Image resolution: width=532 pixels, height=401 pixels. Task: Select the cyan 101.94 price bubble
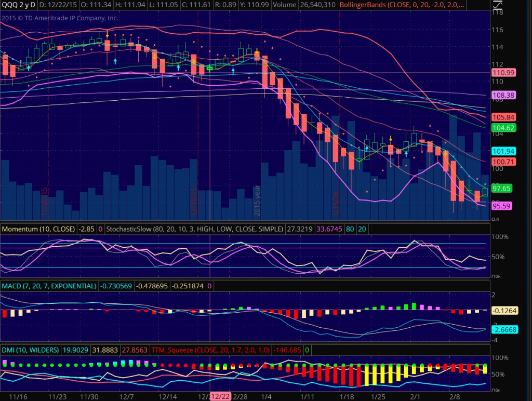[x=502, y=152]
